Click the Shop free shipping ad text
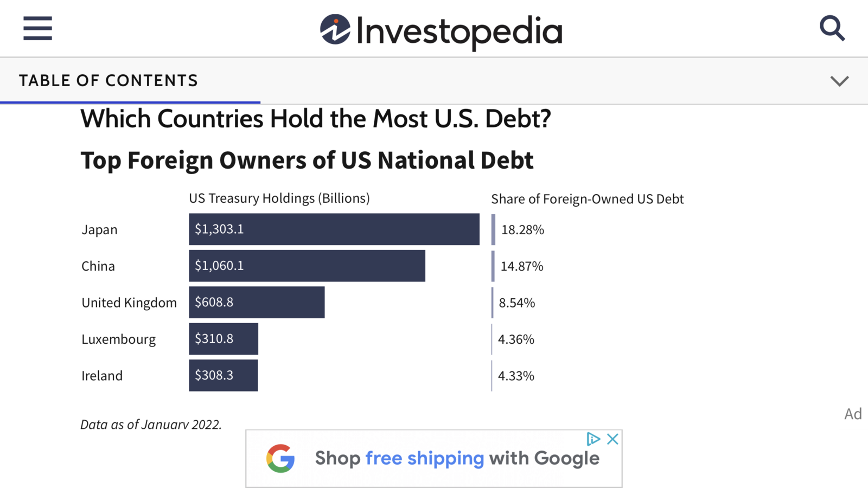 click(x=457, y=458)
